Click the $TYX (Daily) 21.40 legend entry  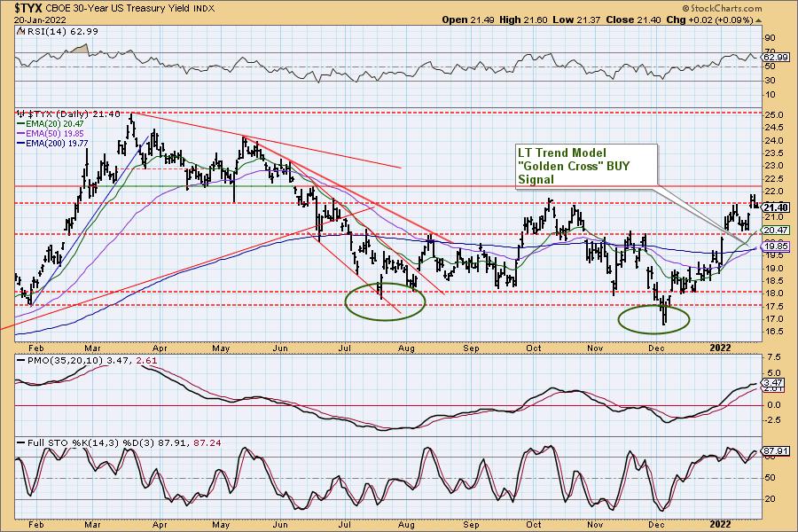pyautogui.click(x=74, y=114)
